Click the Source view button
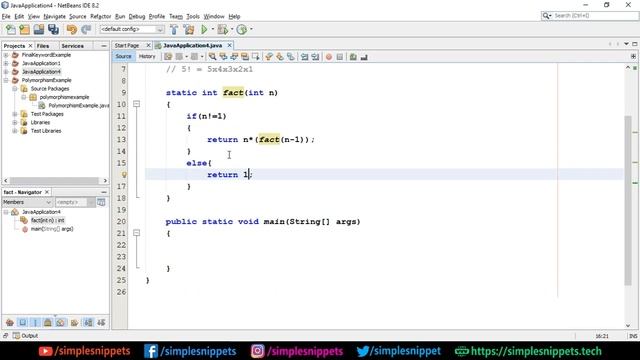 (x=123, y=56)
